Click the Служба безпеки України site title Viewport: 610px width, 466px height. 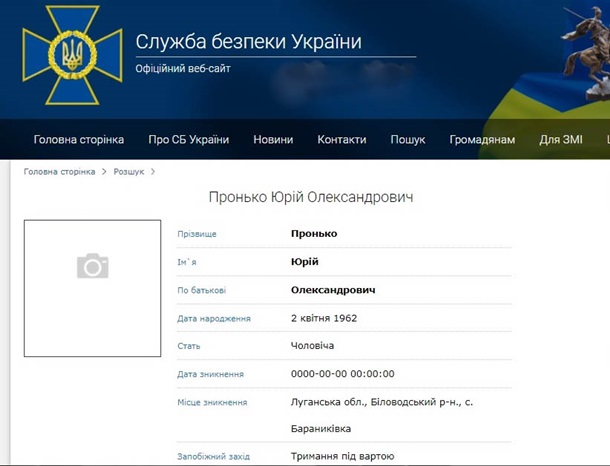pos(248,42)
